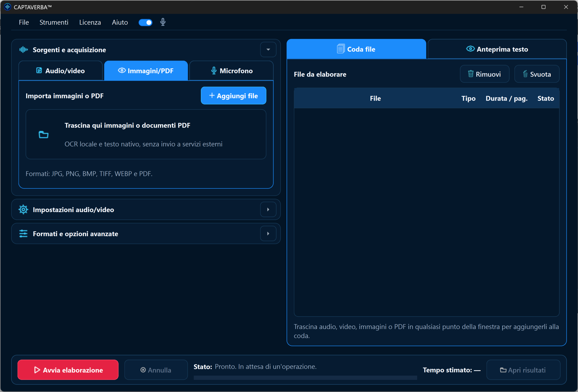The image size is (578, 392).
Task: Open the Anteprima testo tab
Action: 497,49
